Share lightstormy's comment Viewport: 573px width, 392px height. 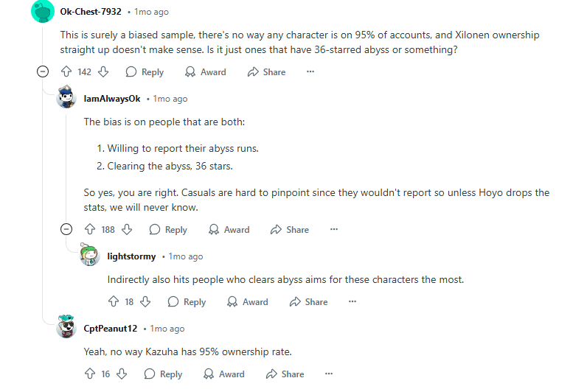308,302
